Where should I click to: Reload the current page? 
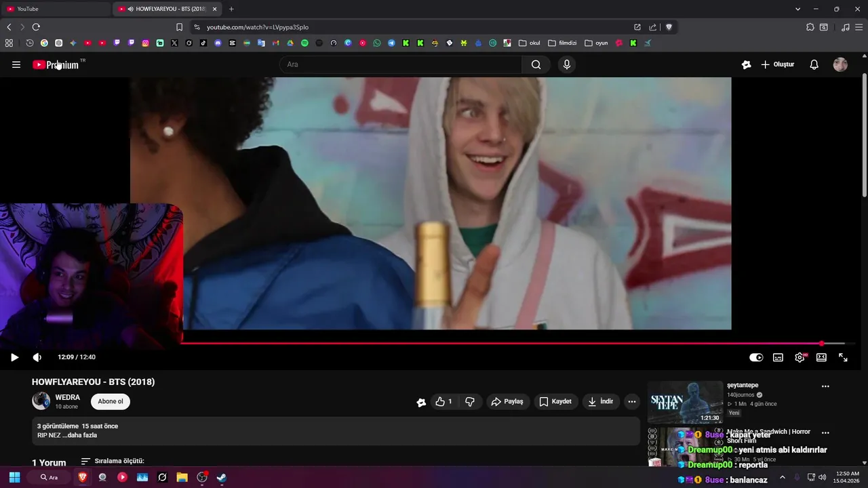click(36, 27)
